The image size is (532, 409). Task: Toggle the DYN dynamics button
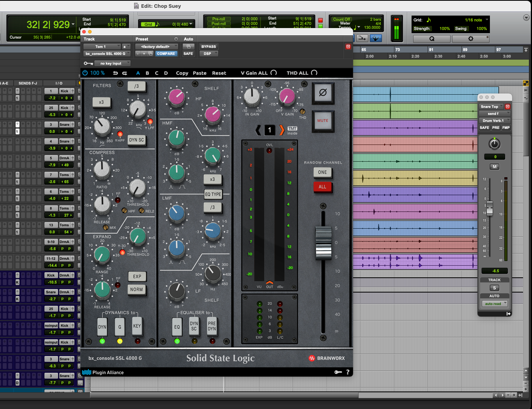tap(102, 327)
